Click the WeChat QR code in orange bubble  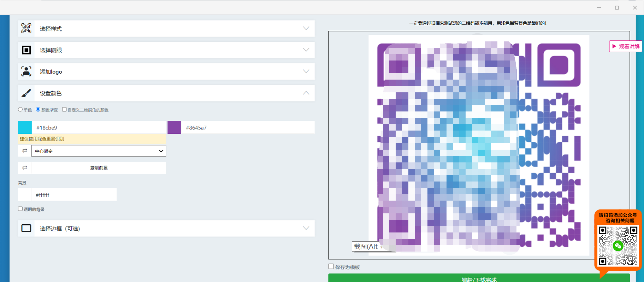point(618,246)
